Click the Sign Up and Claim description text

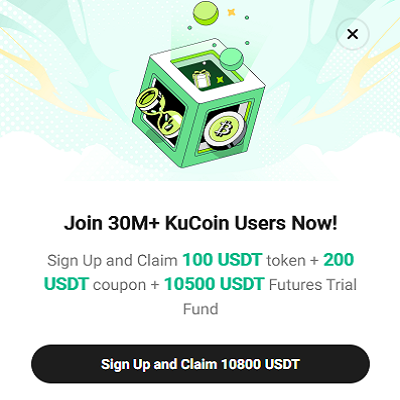coord(112,261)
